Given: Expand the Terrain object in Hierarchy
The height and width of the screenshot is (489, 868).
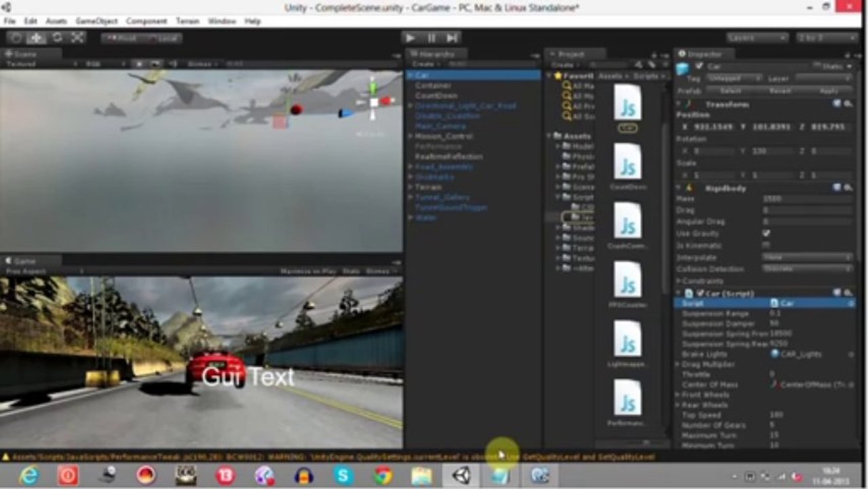Looking at the screenshot, I should point(410,187).
